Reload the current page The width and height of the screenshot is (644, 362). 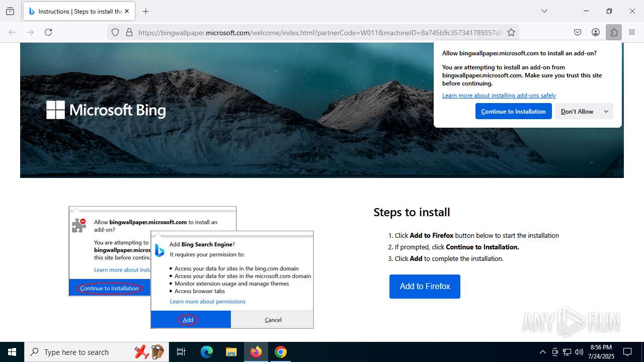point(48,32)
